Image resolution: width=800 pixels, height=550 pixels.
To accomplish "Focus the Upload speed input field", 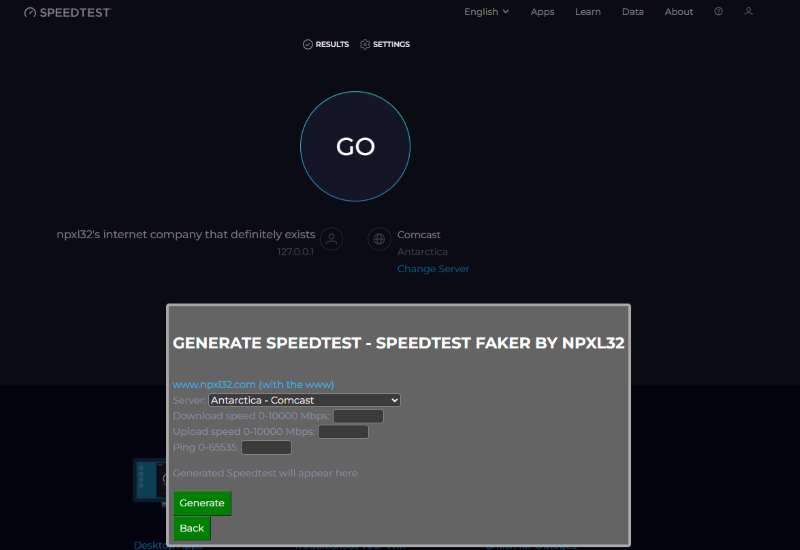I will [343, 432].
